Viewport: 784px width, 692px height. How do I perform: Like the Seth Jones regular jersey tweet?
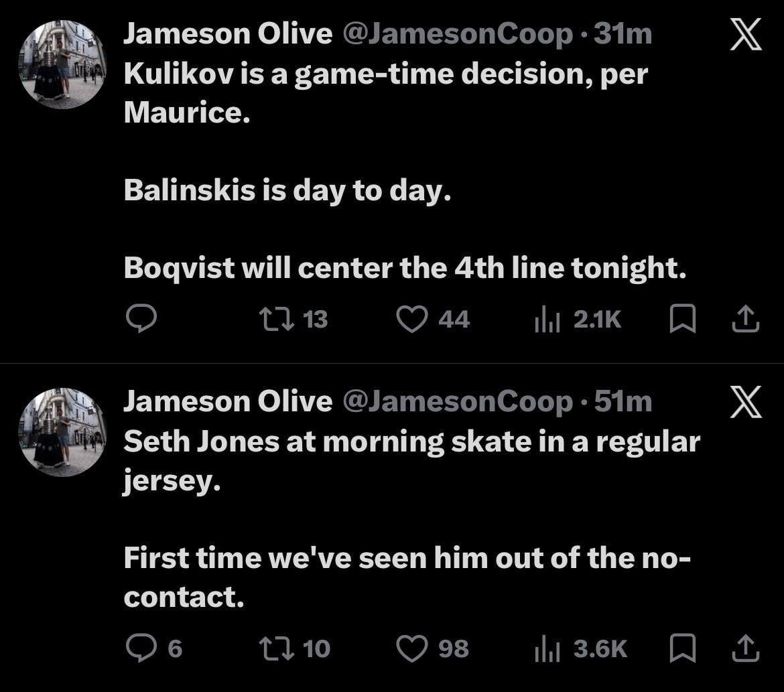point(412,648)
